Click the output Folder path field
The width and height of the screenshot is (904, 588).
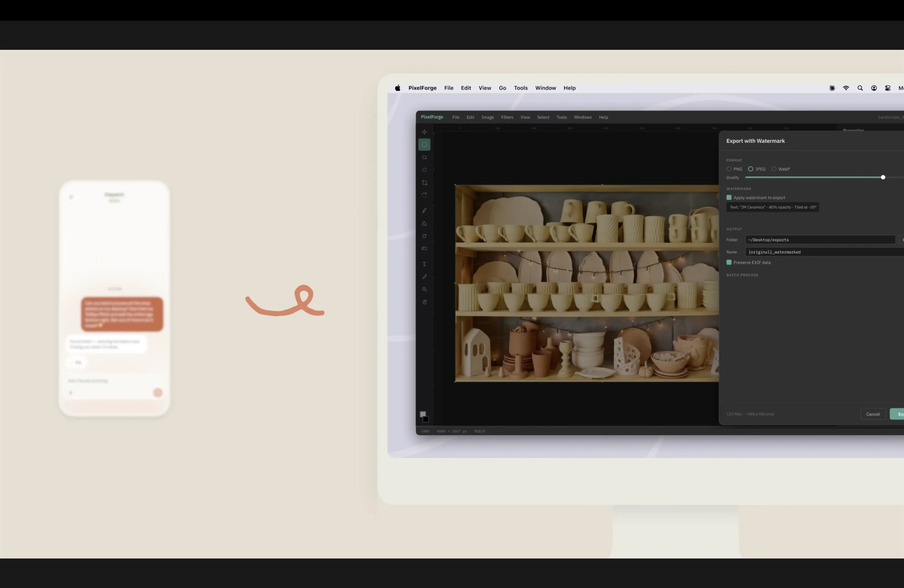(820, 240)
